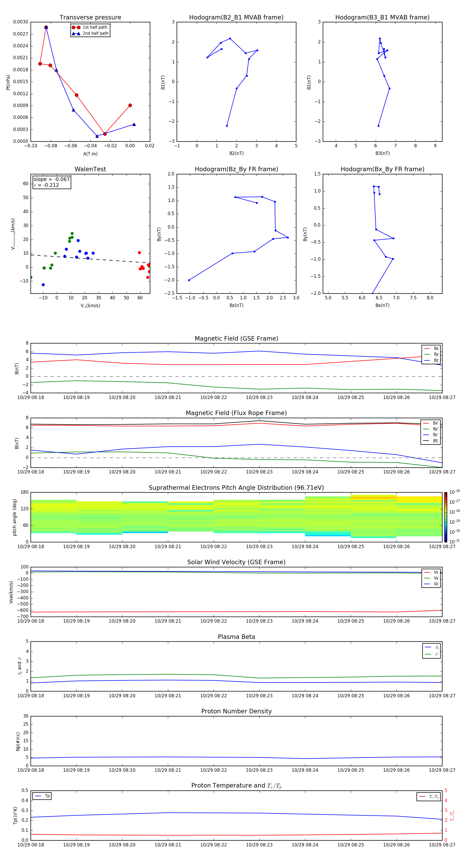Click the Tp legend in temperature panel
Screen dimensions: 473x868
pyautogui.click(x=42, y=796)
